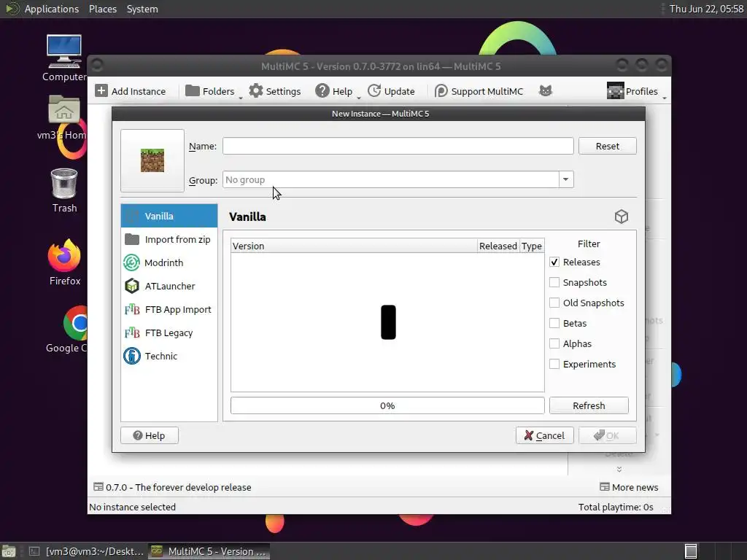This screenshot has width=747, height=560.
Task: Open the Applications menu
Action: pyautogui.click(x=52, y=9)
